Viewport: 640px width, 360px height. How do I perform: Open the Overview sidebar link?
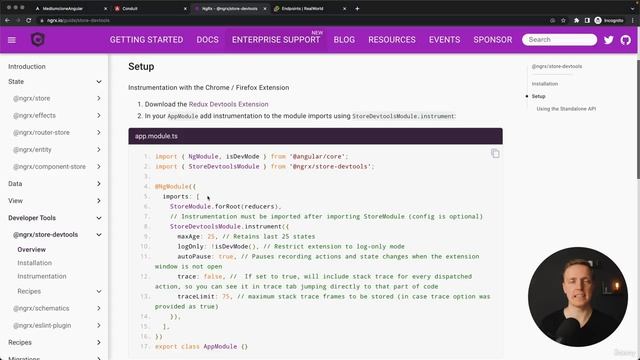(x=31, y=249)
